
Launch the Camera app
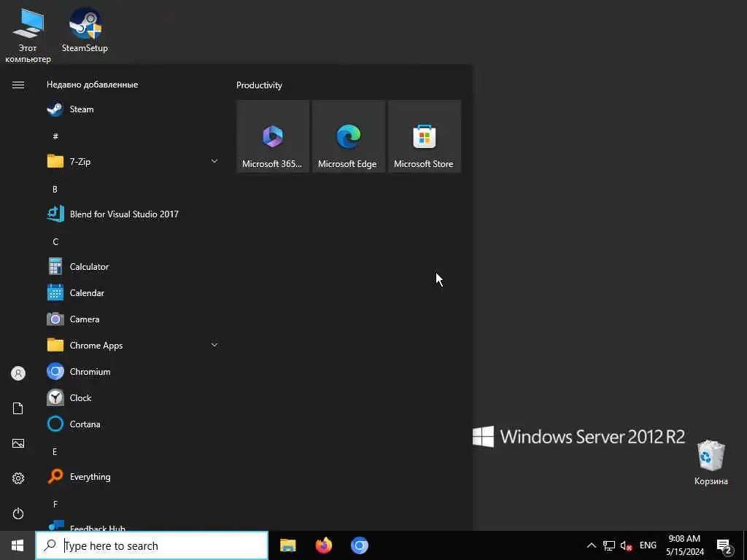[x=133, y=319]
